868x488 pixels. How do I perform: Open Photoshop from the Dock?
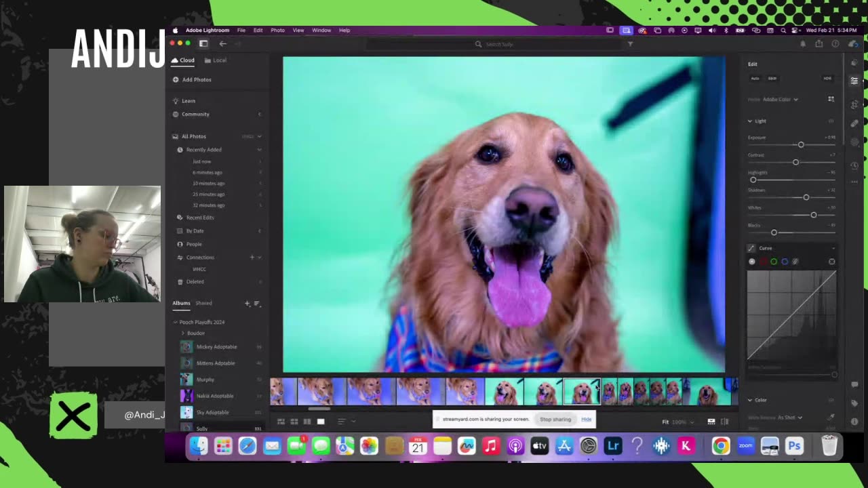[794, 446]
